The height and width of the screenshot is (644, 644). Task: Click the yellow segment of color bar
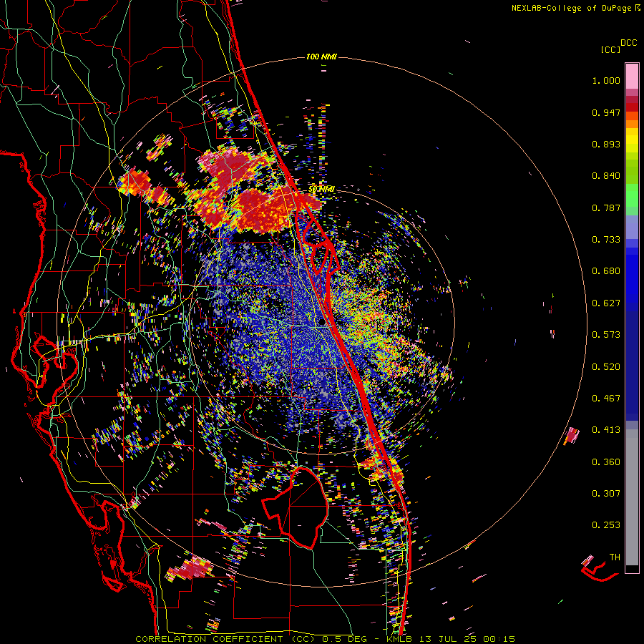(x=632, y=141)
